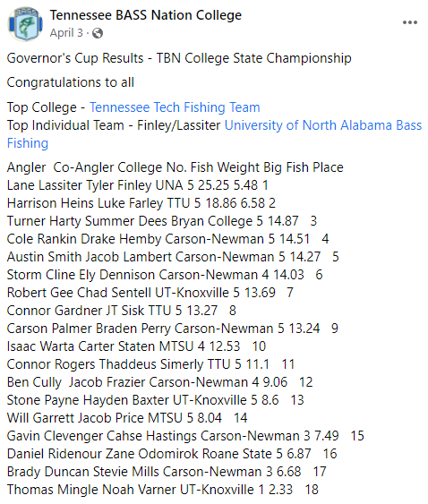Click the Turner Harty Summer Dees row
Viewport: 428px width, 504px height.
click(x=162, y=221)
